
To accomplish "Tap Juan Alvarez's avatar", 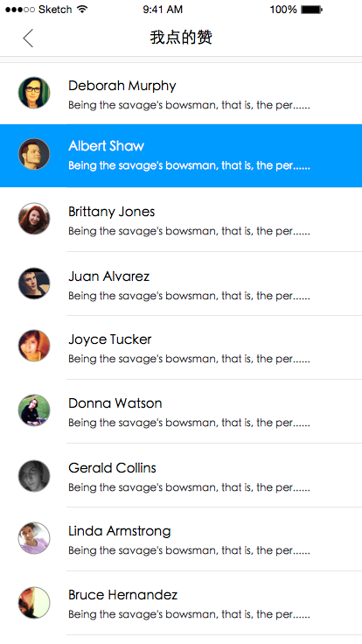I will click(x=34, y=283).
